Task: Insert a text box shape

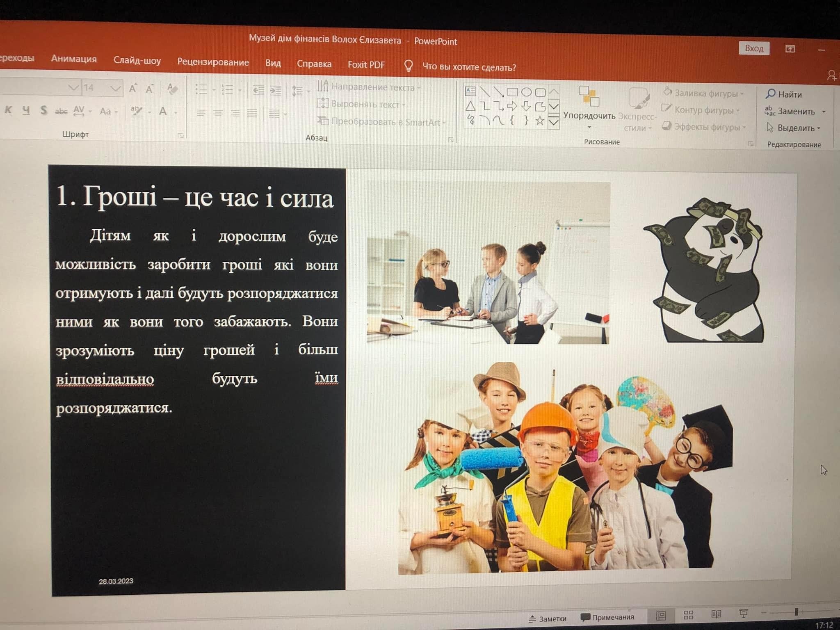Action: click(x=470, y=91)
